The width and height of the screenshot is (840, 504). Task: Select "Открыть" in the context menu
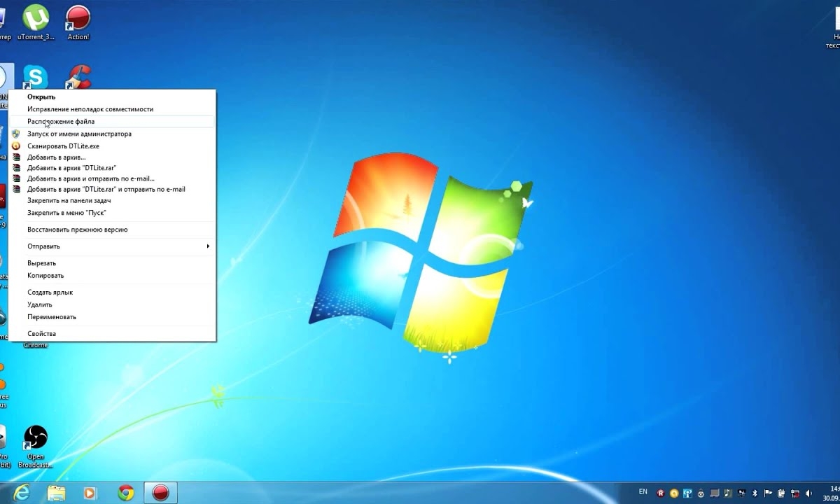[41, 97]
